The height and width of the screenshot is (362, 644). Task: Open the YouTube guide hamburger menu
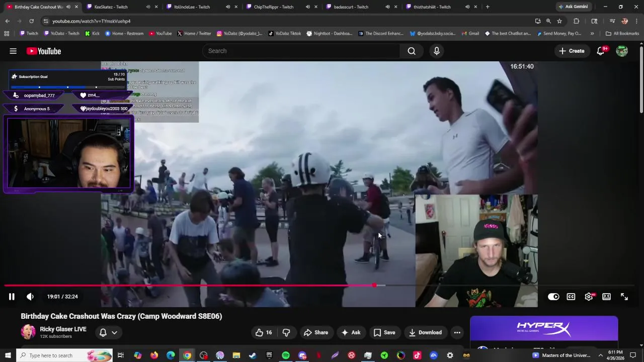[x=13, y=51]
